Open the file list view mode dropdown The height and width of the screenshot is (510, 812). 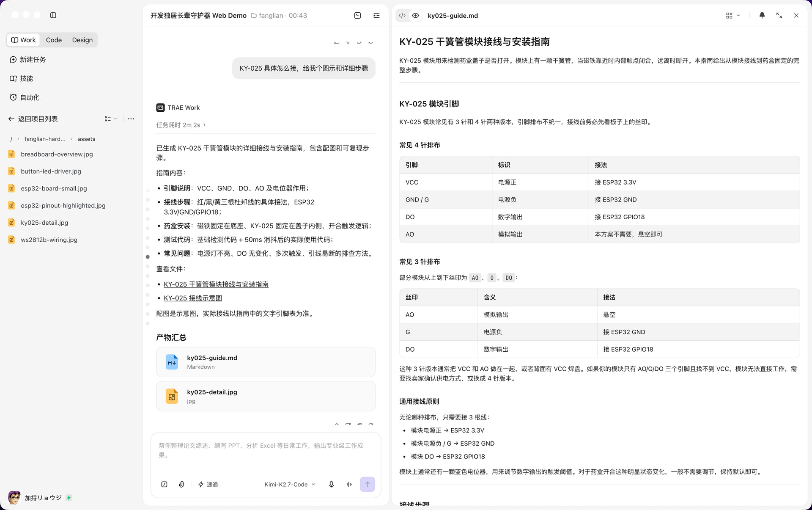[111, 119]
